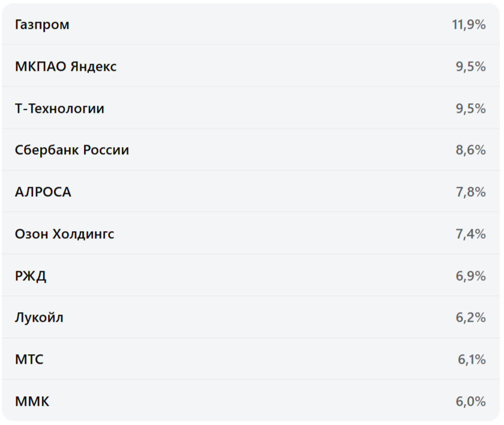Image resolution: width=504 pixels, height=425 pixels.
Task: Click the 8,6% share for Сбербанк России
Action: (470, 150)
